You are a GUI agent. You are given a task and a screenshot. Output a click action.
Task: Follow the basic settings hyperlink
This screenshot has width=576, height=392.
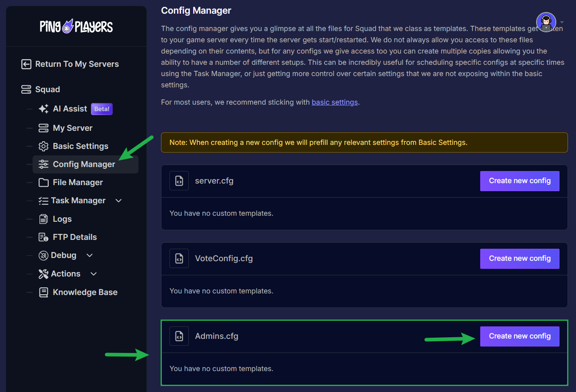334,102
